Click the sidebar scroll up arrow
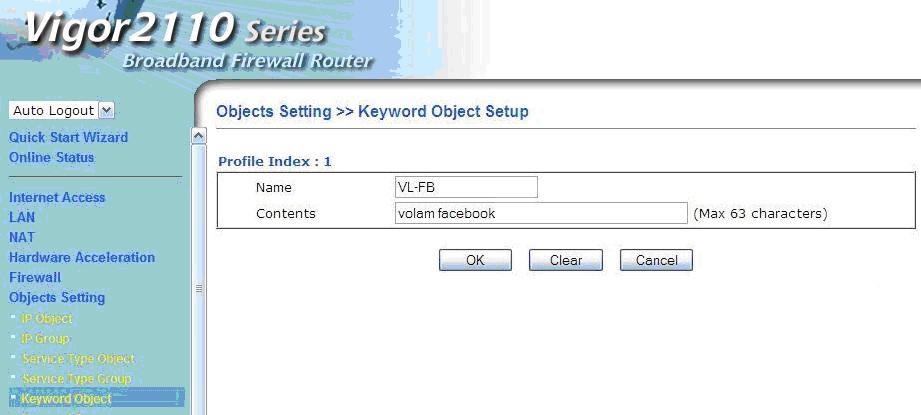Image resolution: width=921 pixels, height=415 pixels. pos(199,136)
